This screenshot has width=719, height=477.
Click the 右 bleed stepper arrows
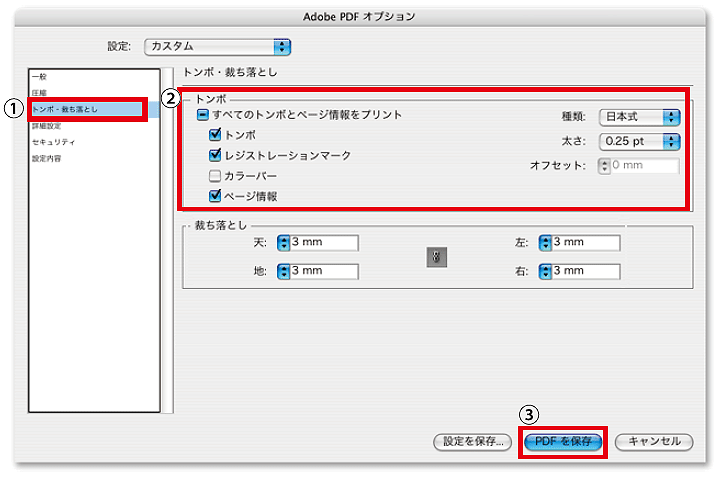[x=545, y=272]
